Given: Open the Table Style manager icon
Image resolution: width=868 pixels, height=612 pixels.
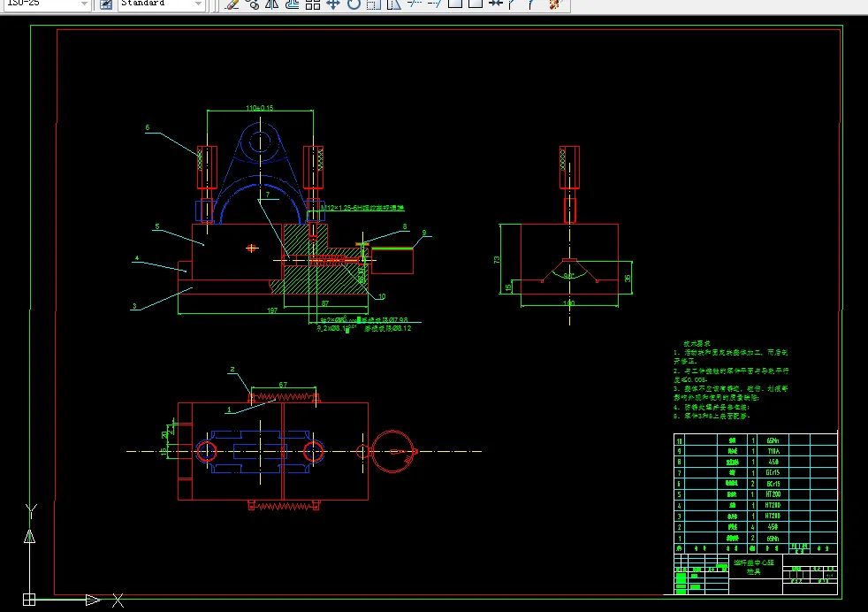Looking at the screenshot, I should (106, 4).
